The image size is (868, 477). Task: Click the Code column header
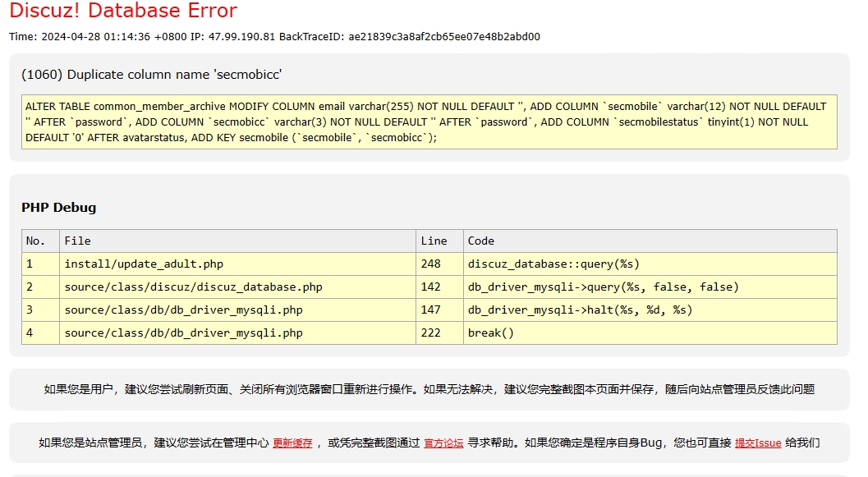pos(481,241)
